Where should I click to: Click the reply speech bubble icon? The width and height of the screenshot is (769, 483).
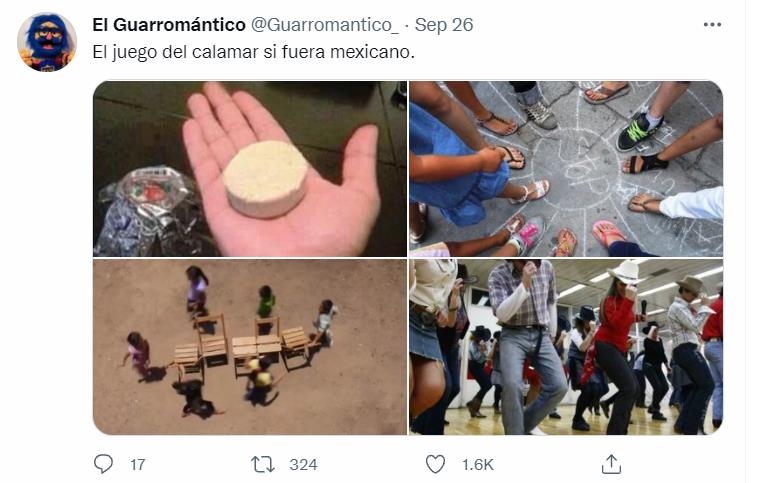(x=103, y=464)
